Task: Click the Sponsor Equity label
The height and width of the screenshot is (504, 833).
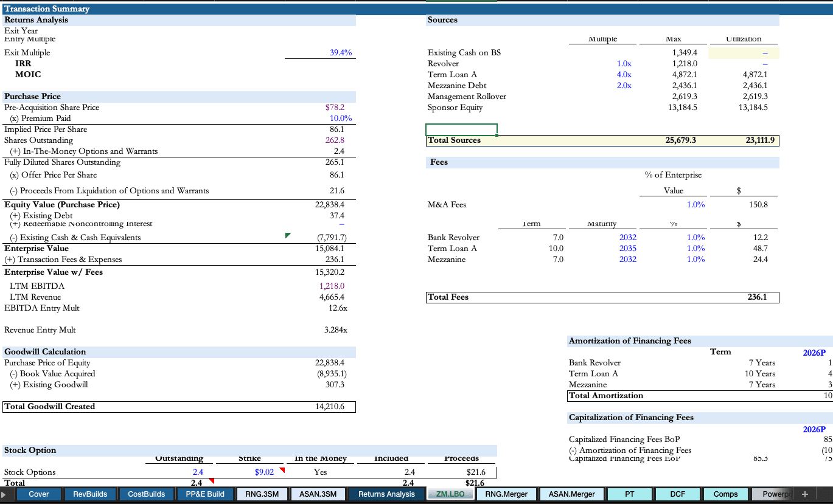Action: click(455, 108)
